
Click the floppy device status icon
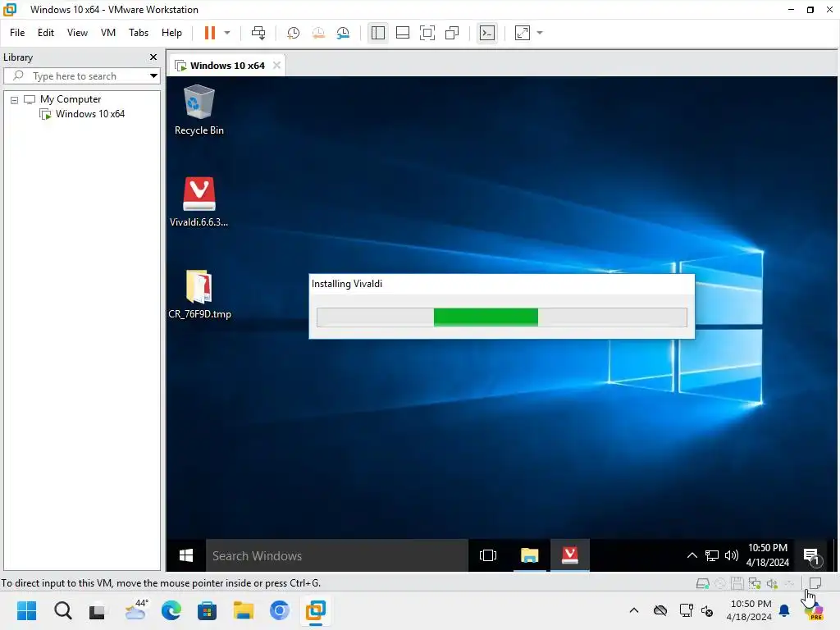click(737, 583)
